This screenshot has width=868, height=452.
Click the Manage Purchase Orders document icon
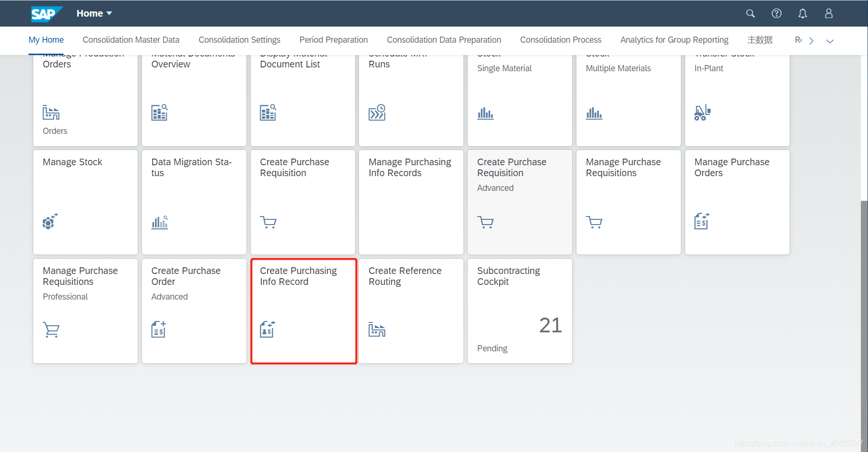click(x=702, y=221)
